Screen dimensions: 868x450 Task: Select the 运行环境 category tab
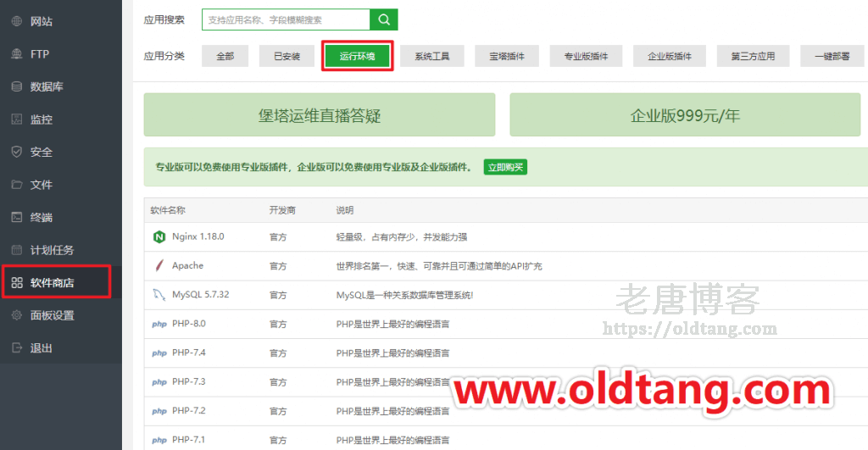click(x=357, y=57)
